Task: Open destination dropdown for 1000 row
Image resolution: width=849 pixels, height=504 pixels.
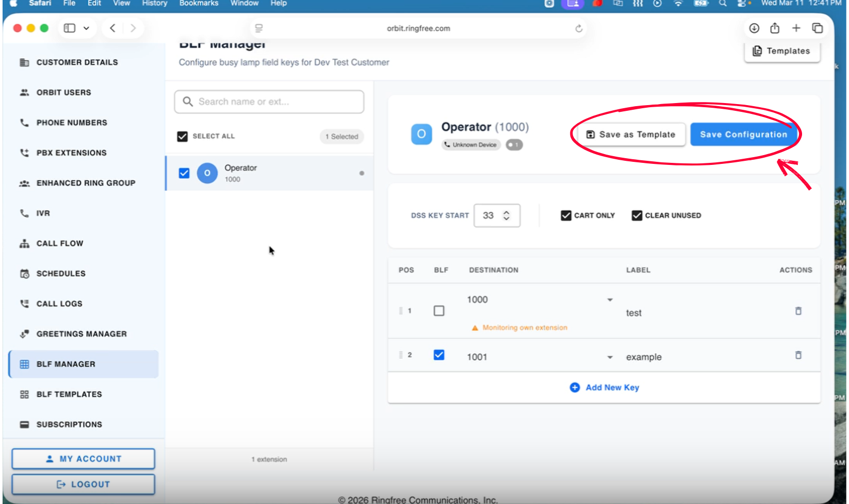Action: 610,300
